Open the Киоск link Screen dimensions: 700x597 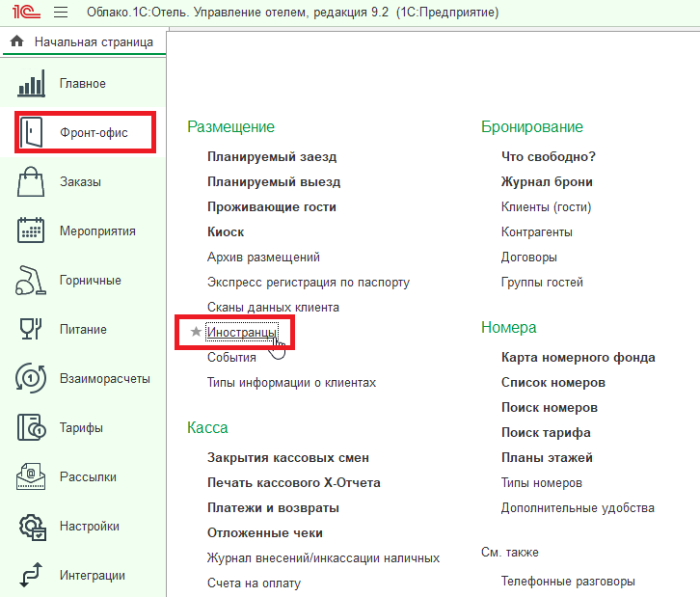pyautogui.click(x=226, y=231)
